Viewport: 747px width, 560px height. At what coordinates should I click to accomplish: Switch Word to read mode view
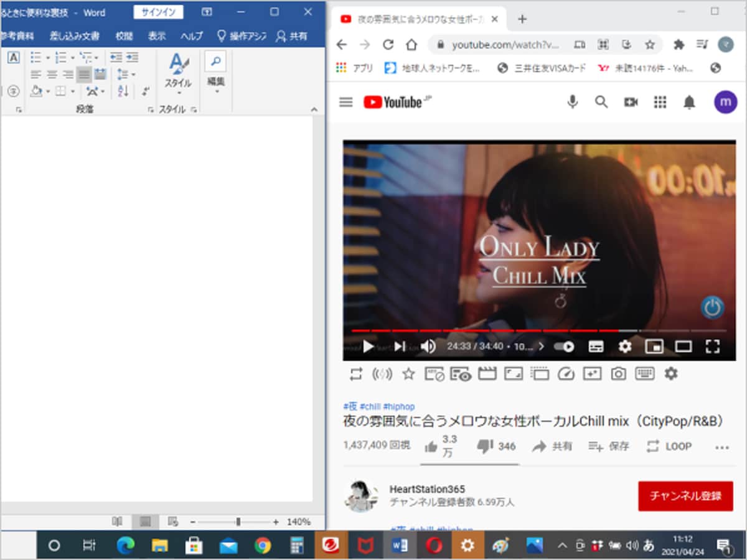click(x=116, y=521)
